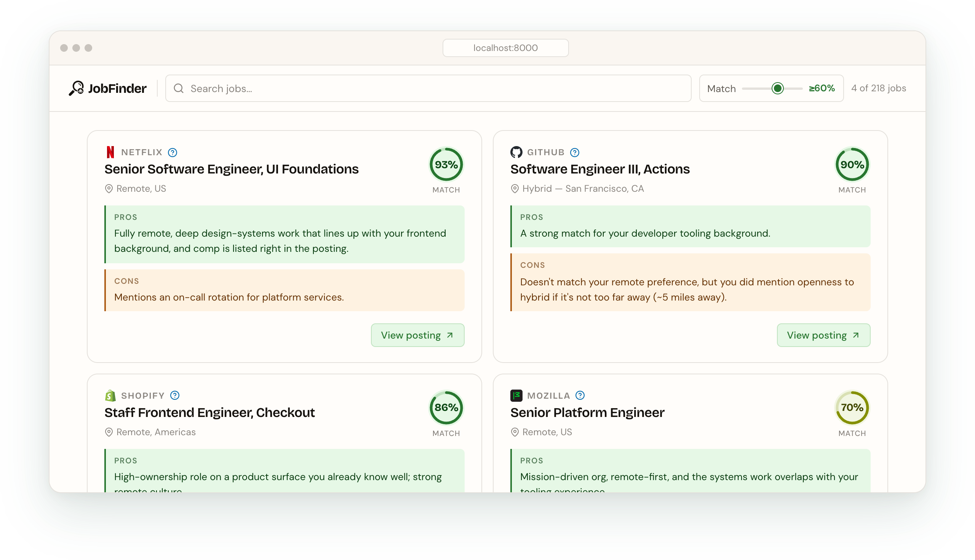Image resolution: width=975 pixels, height=560 pixels.
Task: Open View posting for Netflix job
Action: (x=418, y=335)
